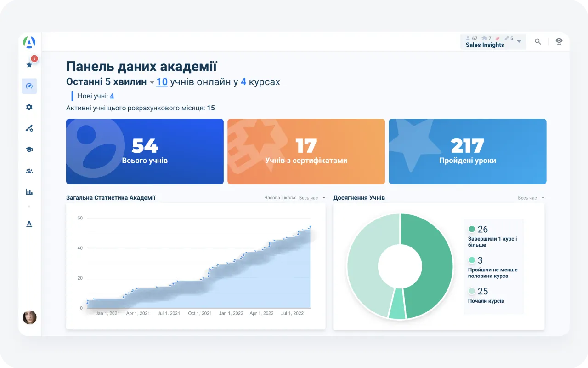This screenshot has width=588, height=368.
Task: Open the user profile avatar at sidebar bottom
Action: pos(29,317)
